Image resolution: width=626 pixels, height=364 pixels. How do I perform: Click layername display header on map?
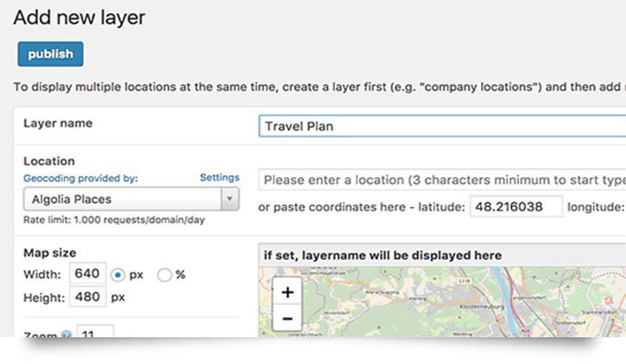tap(442, 255)
